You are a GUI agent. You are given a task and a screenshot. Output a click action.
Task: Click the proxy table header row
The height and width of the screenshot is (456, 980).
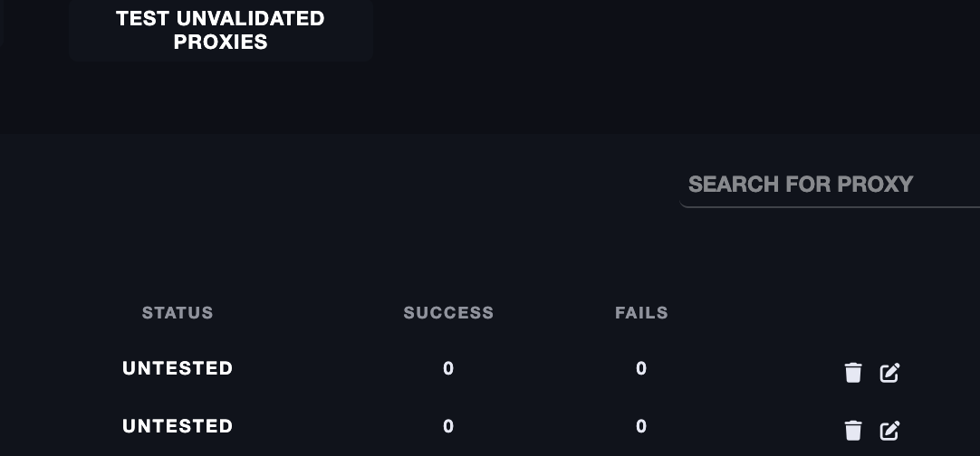tap(543, 313)
